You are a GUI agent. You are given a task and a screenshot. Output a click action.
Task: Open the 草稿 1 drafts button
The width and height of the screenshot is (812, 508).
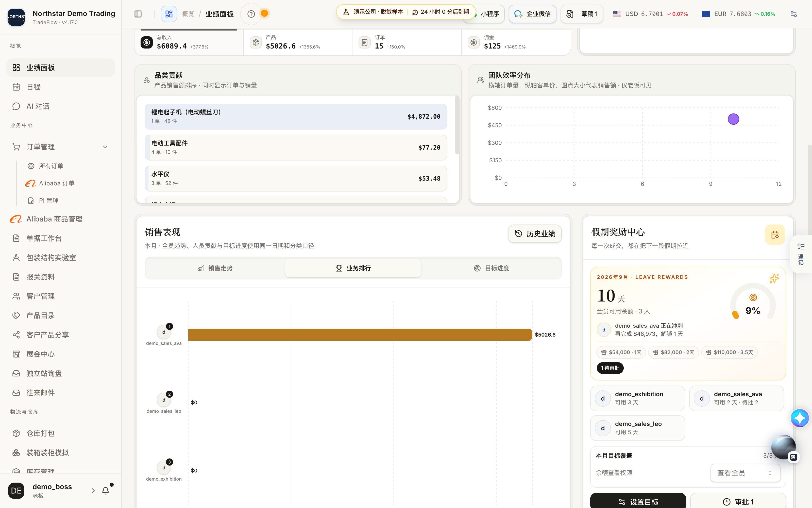coord(582,14)
